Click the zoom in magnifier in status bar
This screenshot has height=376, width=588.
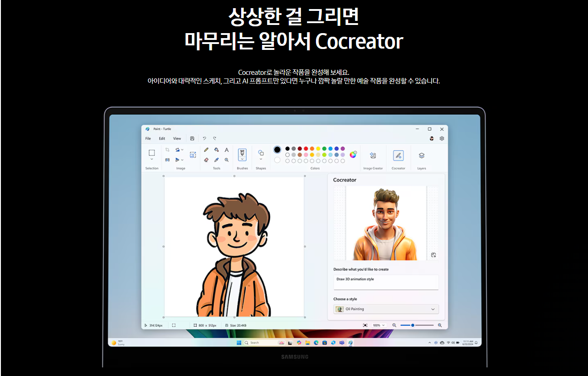point(440,325)
